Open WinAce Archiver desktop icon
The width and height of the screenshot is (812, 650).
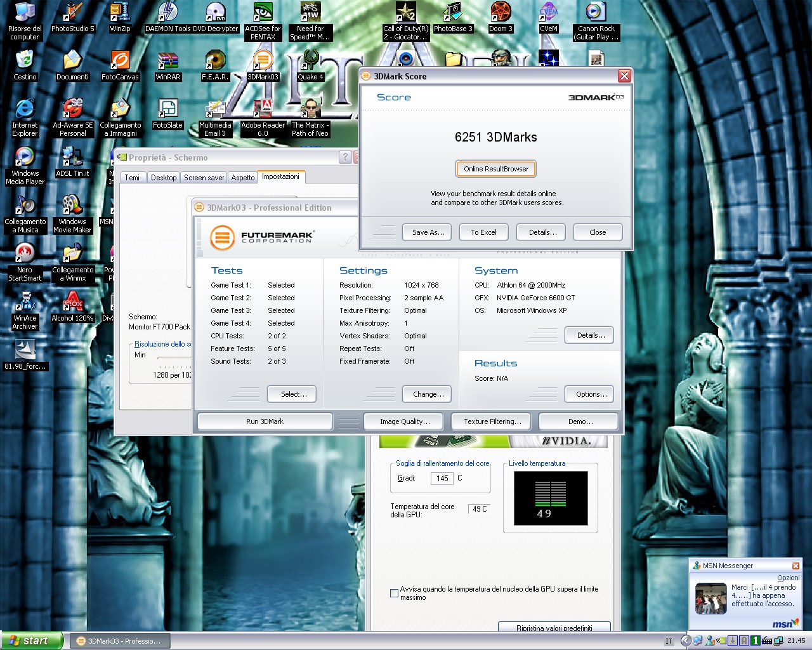[25, 311]
